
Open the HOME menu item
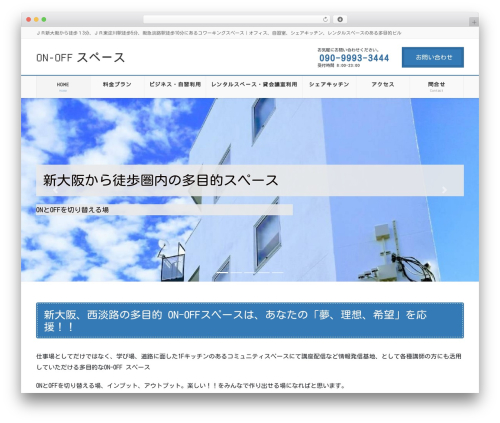tap(63, 87)
